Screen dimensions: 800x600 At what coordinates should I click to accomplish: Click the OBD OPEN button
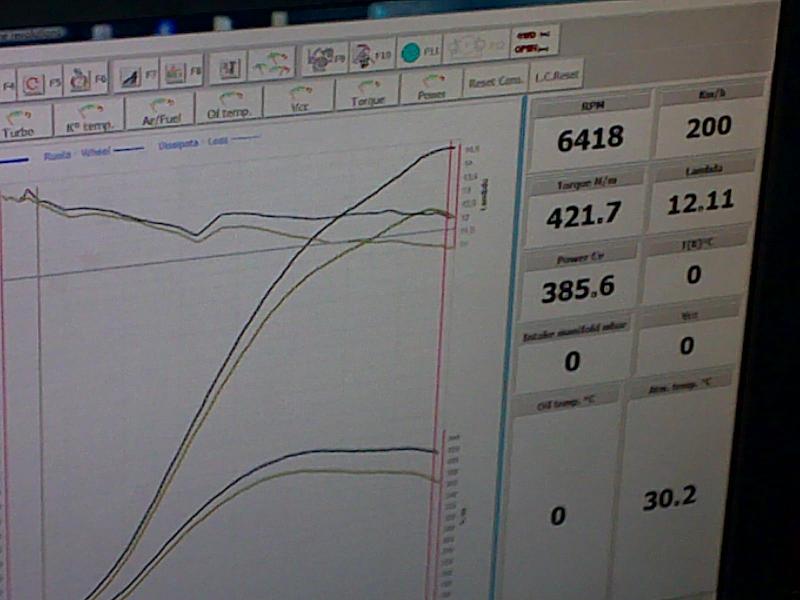point(535,42)
